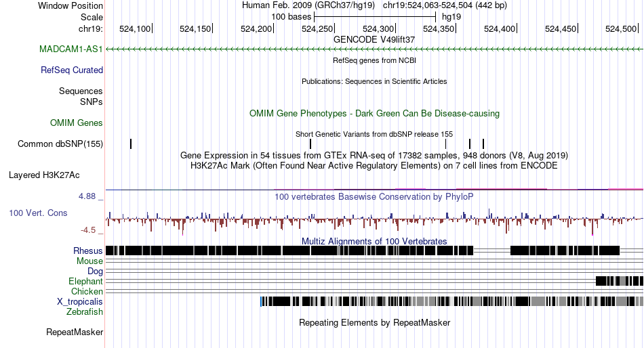Screen dimensions: 644x348
Task: Click the 524,100 ruler position
Action: click(135, 28)
